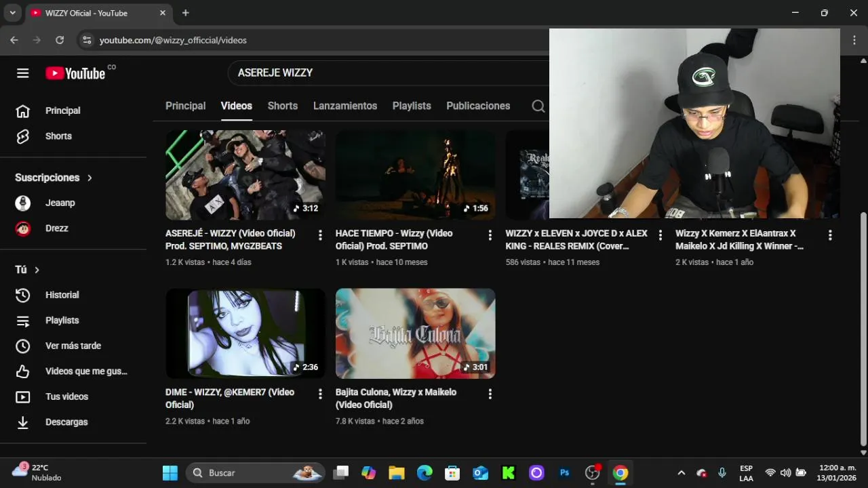Open Lanzamientos channel tab
Screen dimensions: 868x488
pyautogui.click(x=345, y=106)
